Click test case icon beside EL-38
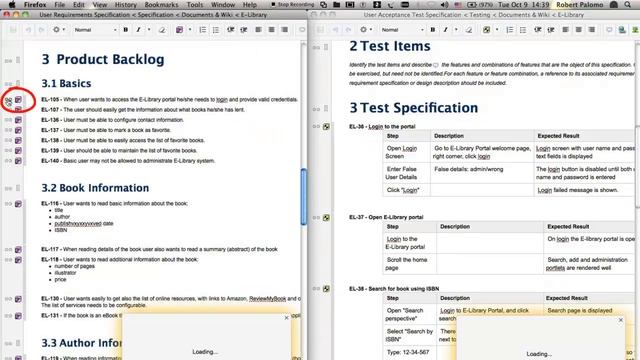The image size is (640, 360). [326, 289]
